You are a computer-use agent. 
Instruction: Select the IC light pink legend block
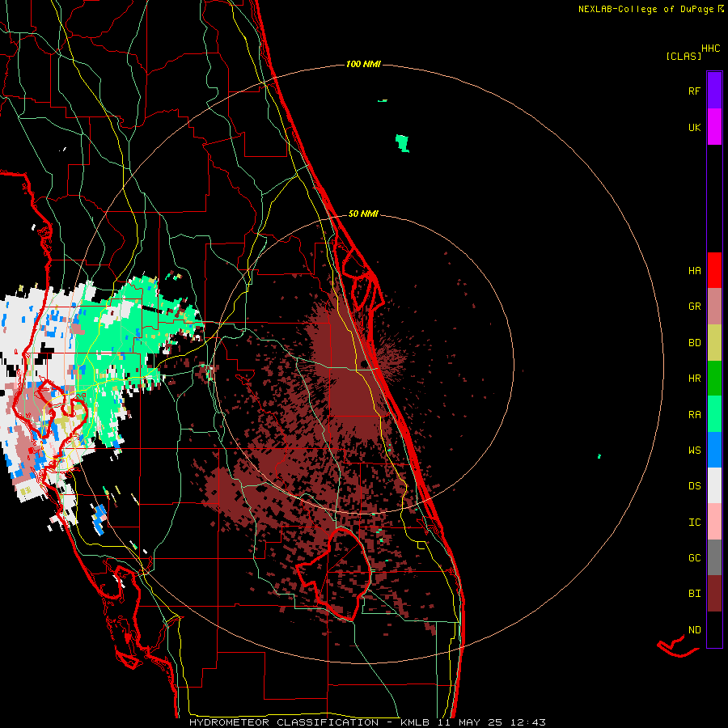pyautogui.click(x=714, y=522)
